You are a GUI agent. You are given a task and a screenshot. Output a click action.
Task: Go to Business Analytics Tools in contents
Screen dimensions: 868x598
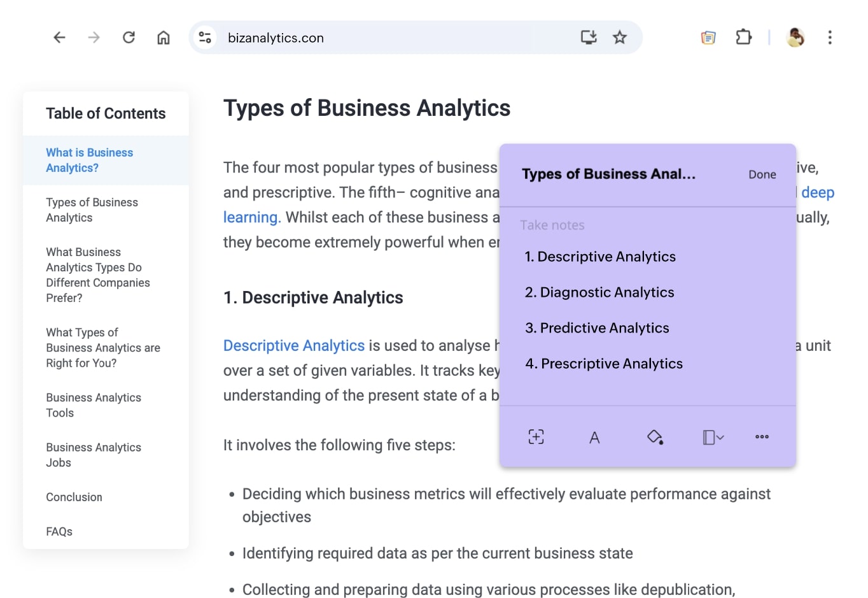point(94,405)
